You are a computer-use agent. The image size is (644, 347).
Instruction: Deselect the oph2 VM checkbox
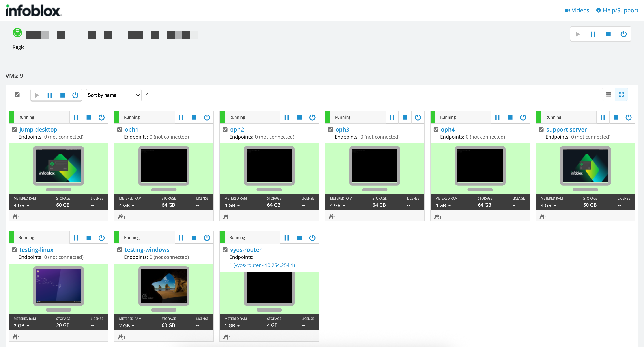coord(225,130)
